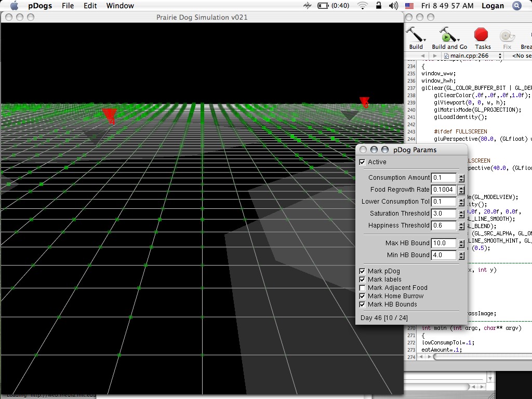Open the Window menu
The height and width of the screenshot is (399, 532).
[119, 6]
